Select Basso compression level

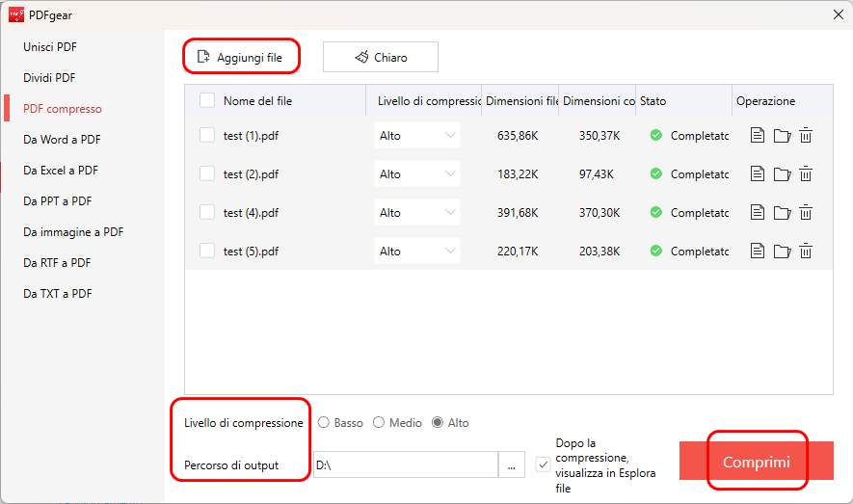(x=324, y=422)
